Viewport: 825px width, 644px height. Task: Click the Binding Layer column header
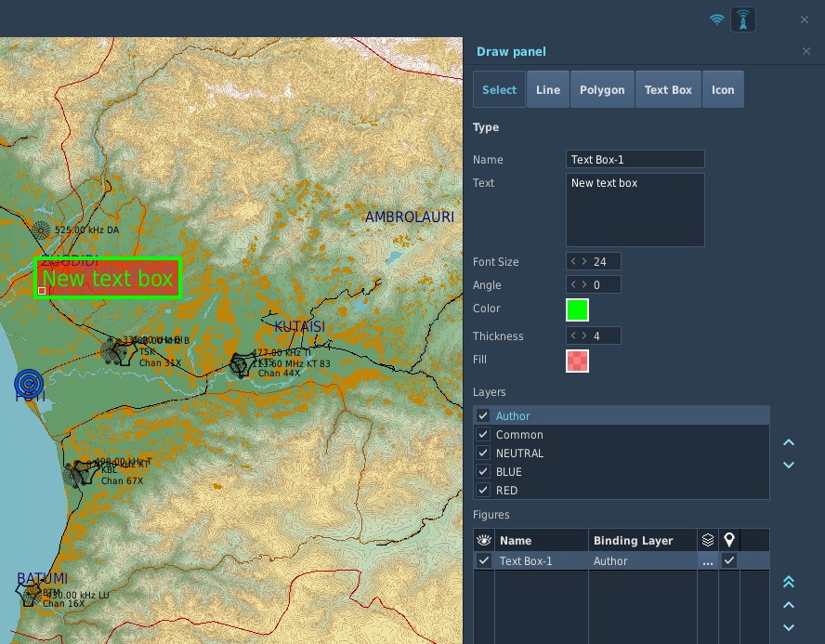(642, 540)
